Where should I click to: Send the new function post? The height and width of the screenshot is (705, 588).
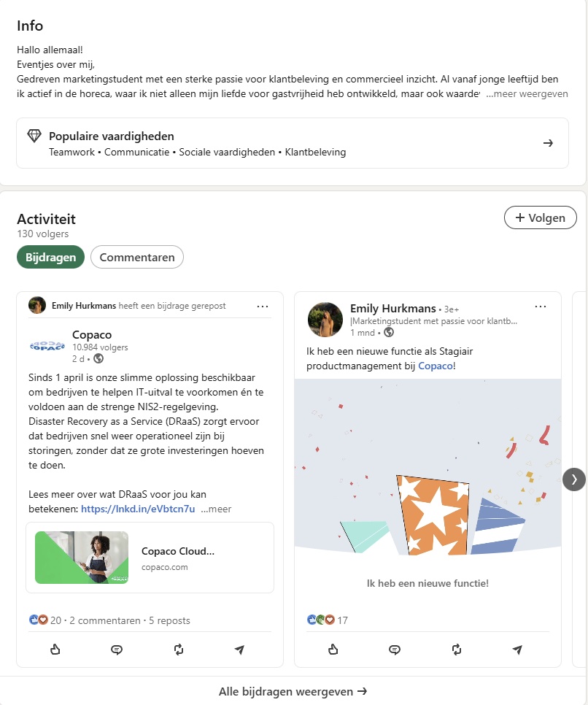click(x=517, y=650)
